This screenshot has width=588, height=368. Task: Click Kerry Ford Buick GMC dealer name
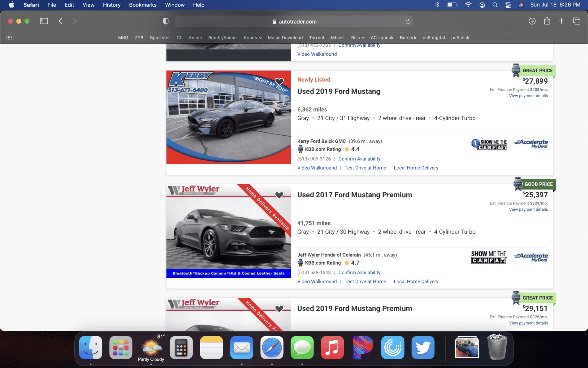click(x=322, y=141)
